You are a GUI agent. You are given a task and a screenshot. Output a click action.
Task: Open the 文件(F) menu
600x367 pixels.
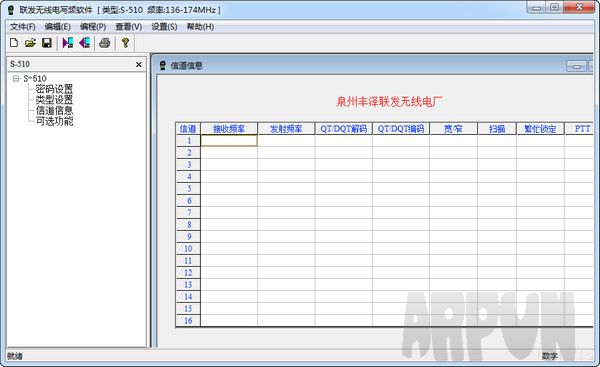point(23,27)
